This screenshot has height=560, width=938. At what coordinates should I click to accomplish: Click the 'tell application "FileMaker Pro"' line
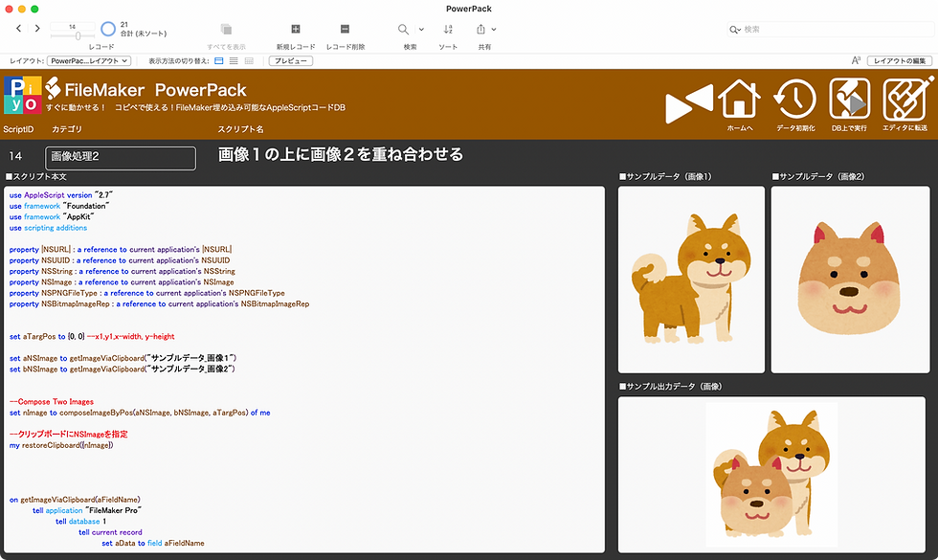tap(87, 510)
